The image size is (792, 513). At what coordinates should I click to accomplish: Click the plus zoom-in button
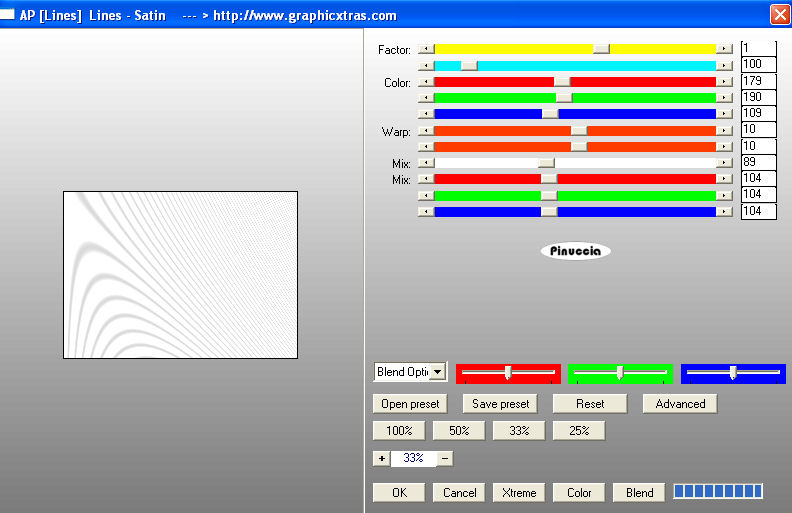tap(381, 458)
